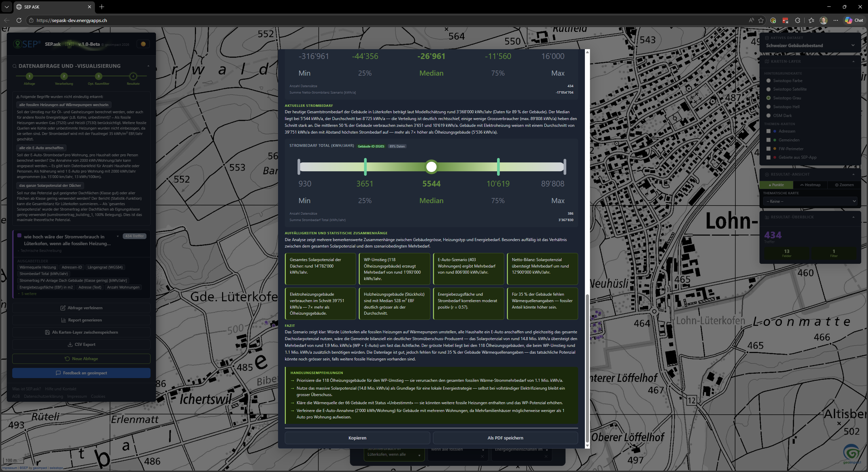Toggle the sun theme switch in SEP.ask header
This screenshot has height=472, width=868.
tap(143, 44)
